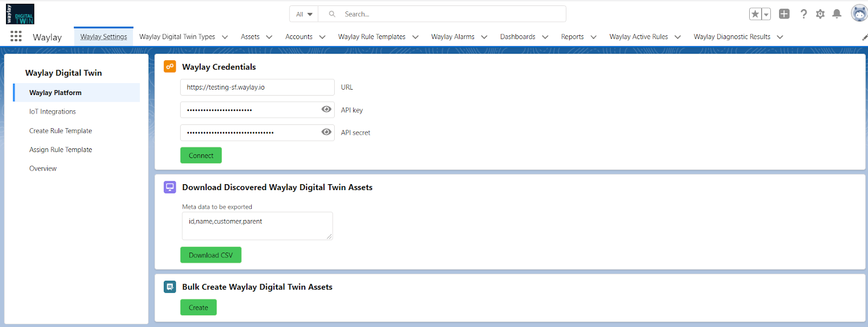Open the Assets tab
Image resolution: width=868 pixels, height=327 pixels.
[250, 36]
